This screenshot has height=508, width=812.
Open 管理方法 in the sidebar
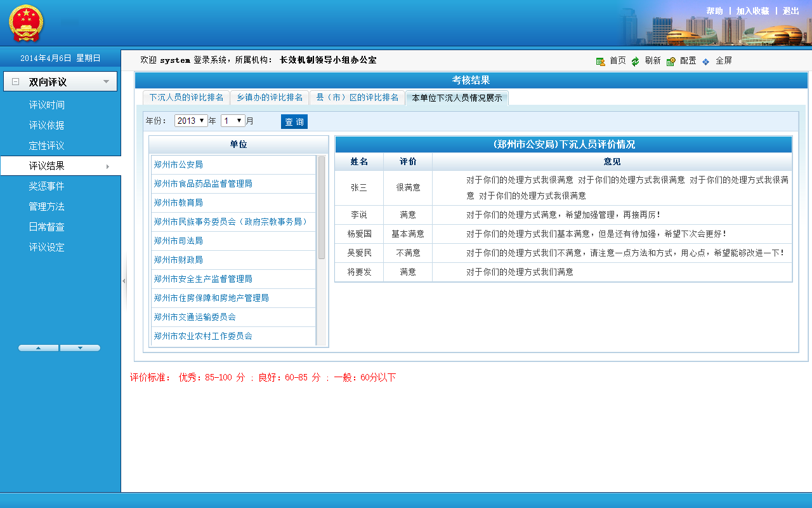point(47,206)
